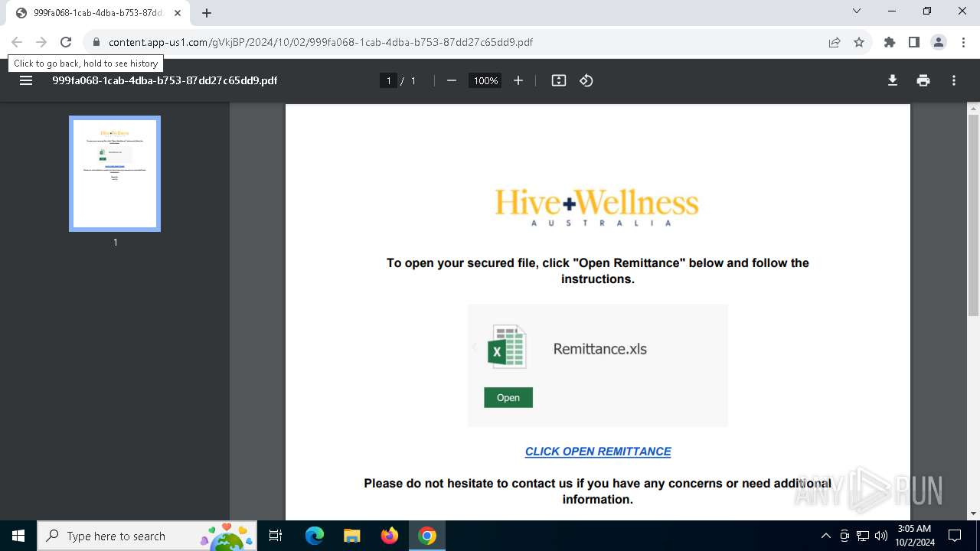
Task: Open network status tray icon
Action: 863,536
